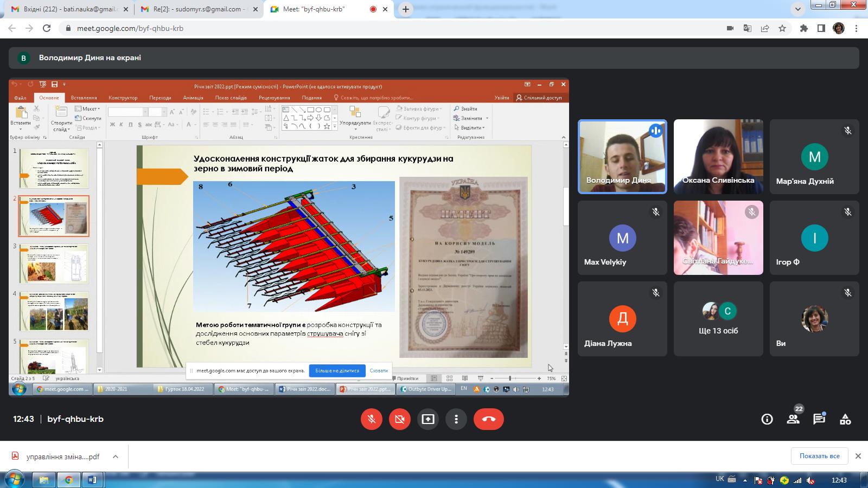Screen dimensions: 868x488
Task: Open the meeting details info icon
Action: (x=767, y=419)
